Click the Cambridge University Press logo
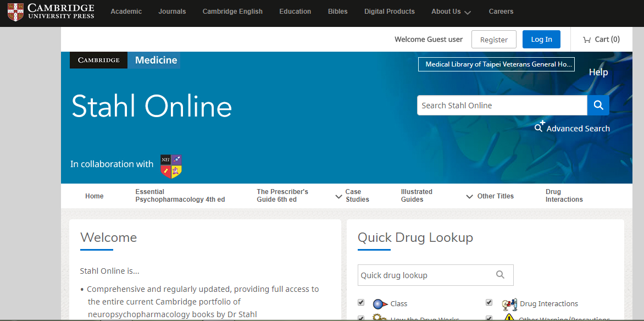This screenshot has width=644, height=321. [x=51, y=12]
